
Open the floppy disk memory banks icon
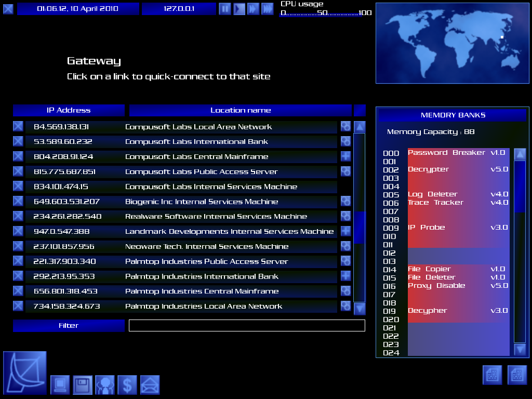(83, 385)
